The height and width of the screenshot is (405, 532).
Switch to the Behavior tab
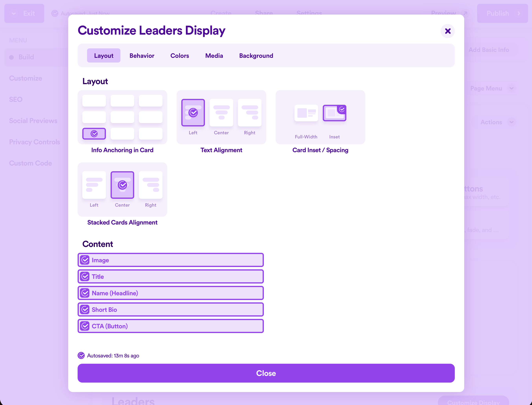pyautogui.click(x=142, y=56)
